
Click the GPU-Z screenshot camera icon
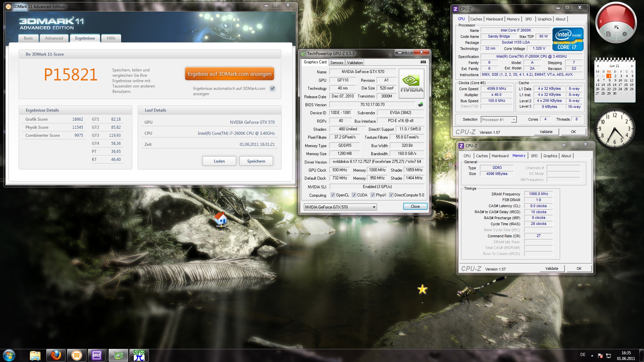(x=423, y=62)
